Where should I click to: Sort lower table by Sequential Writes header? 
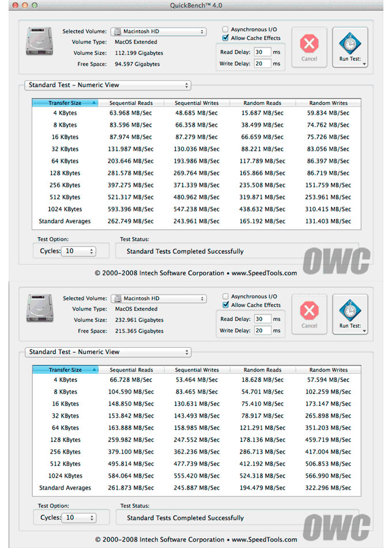click(197, 370)
